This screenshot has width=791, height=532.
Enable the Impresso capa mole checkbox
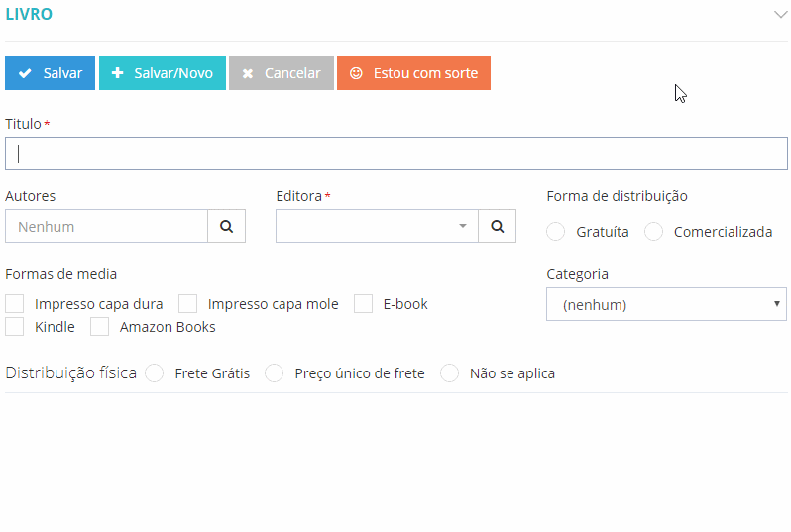[x=188, y=304]
